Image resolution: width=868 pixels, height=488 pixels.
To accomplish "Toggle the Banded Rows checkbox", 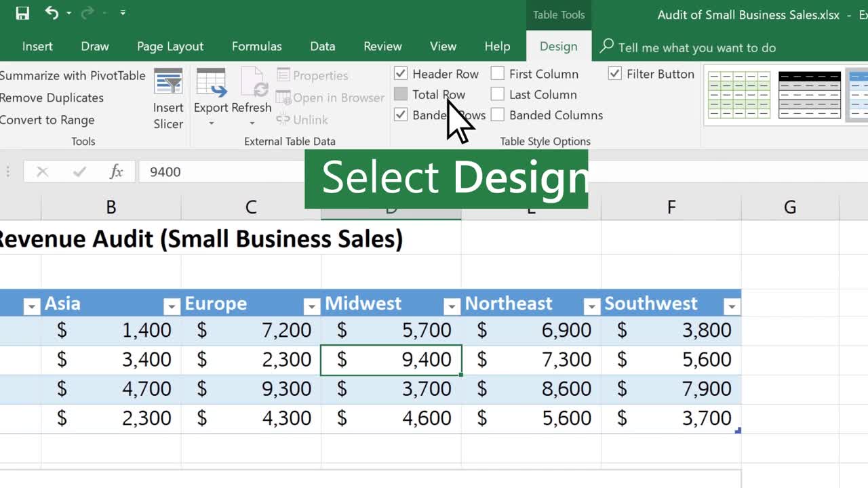I will pos(401,115).
